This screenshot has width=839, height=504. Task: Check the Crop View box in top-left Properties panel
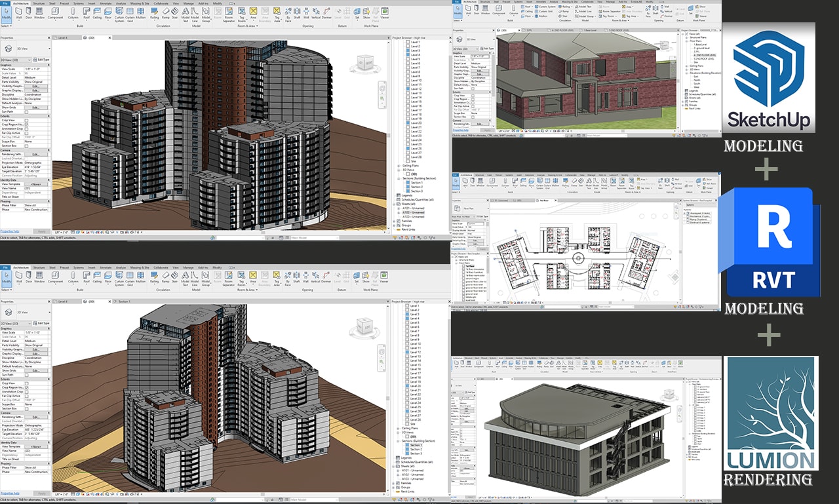(x=27, y=120)
